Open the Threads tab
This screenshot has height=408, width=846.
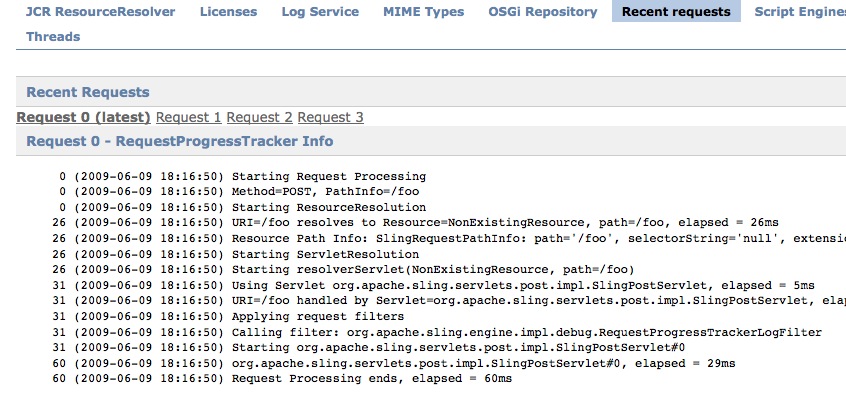[x=53, y=36]
